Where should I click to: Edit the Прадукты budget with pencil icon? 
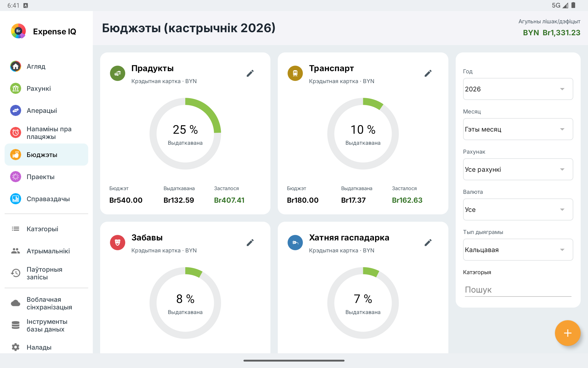(250, 73)
